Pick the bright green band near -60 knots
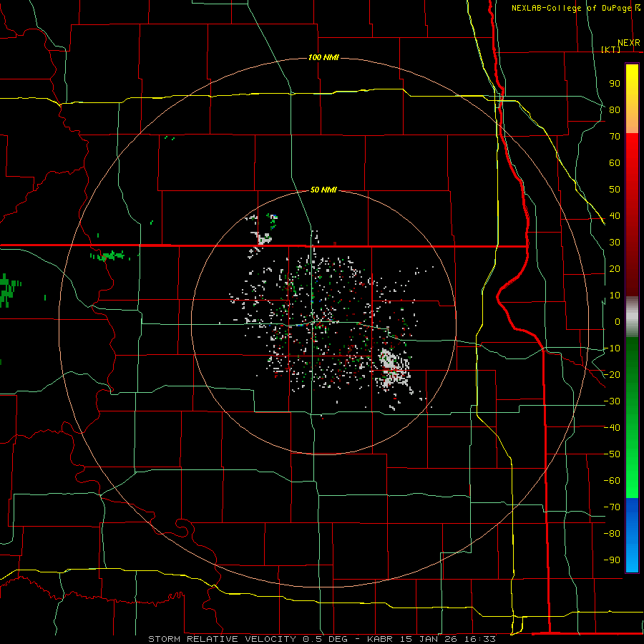 coord(632,481)
